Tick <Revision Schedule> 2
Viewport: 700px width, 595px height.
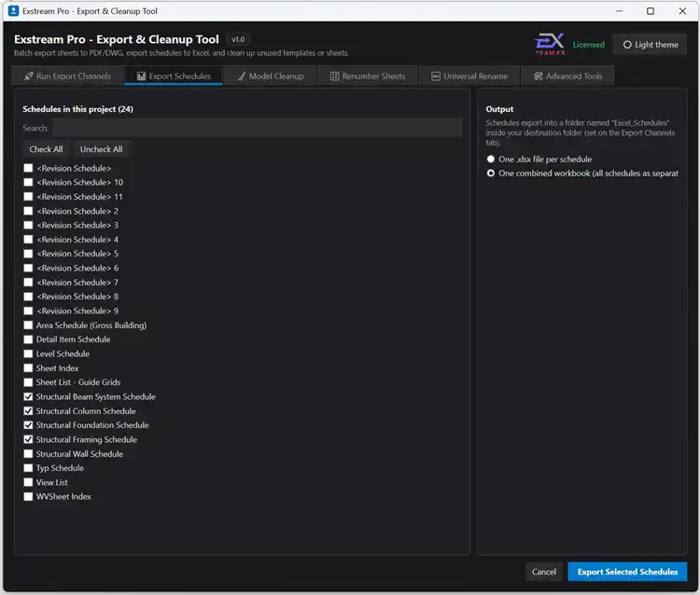click(x=28, y=211)
